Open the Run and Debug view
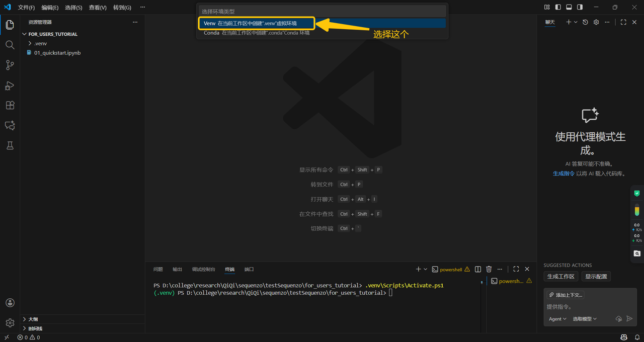Screen dimensions: 644x342 click(10, 85)
